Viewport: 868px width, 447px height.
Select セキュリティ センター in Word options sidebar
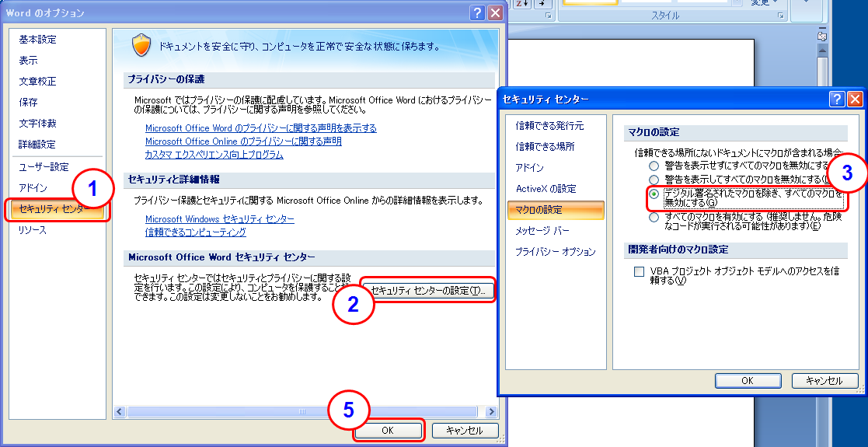(58, 209)
